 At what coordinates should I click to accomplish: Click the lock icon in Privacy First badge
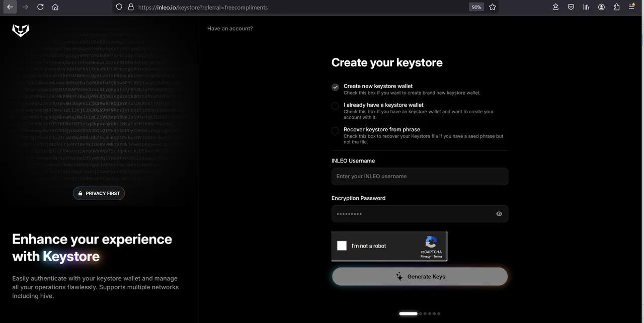point(80,193)
